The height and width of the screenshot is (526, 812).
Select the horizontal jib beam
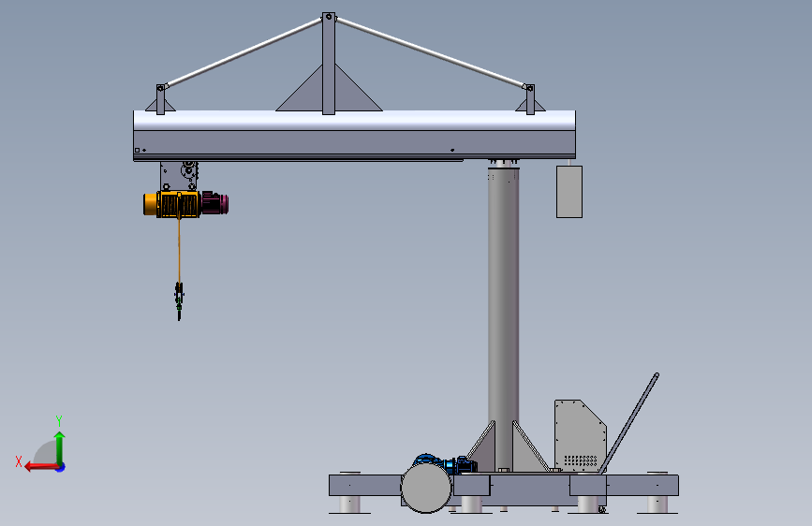354,135
